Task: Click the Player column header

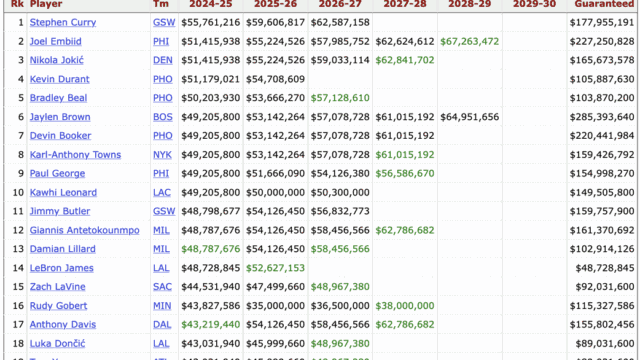Action: pos(46,4)
